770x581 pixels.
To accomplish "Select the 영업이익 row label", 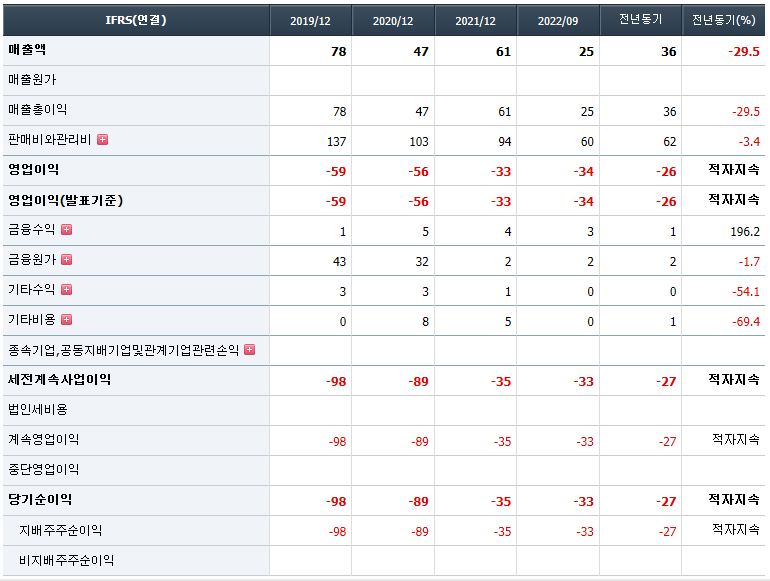I will click(34, 170).
